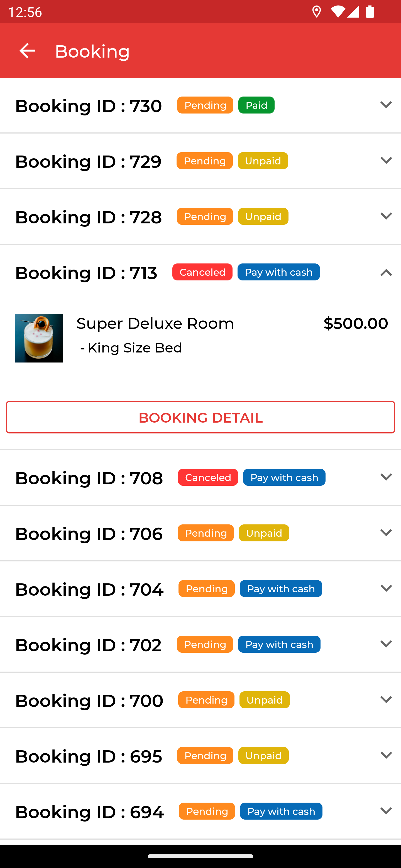
Task: Tap the Canceled badge on booking 713
Action: [202, 272]
